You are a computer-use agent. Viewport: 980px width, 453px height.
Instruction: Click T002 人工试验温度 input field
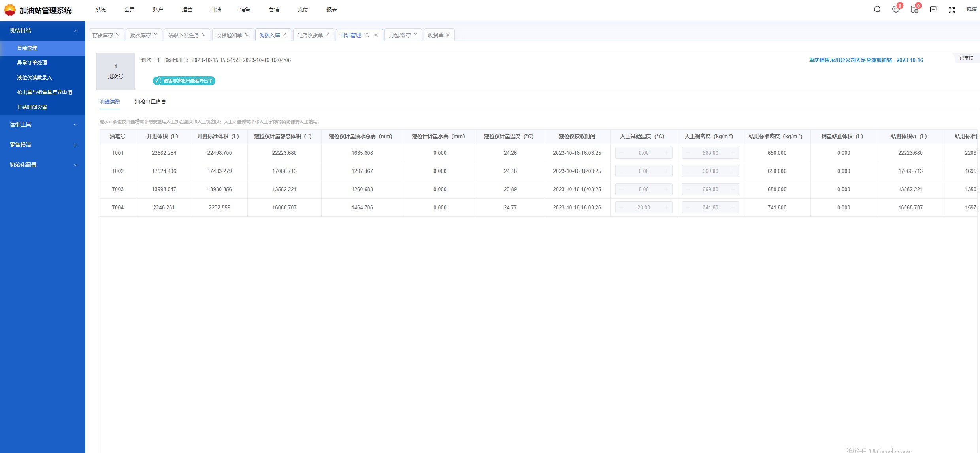[643, 171]
